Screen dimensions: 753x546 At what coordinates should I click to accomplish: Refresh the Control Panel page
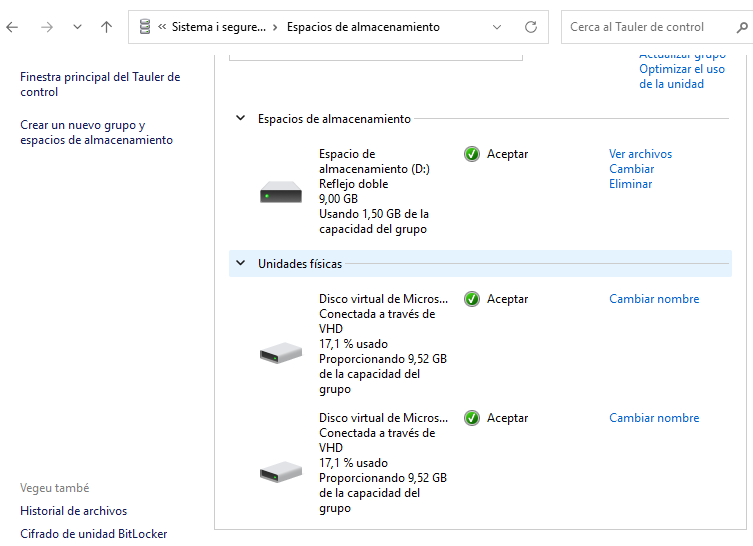point(531,27)
